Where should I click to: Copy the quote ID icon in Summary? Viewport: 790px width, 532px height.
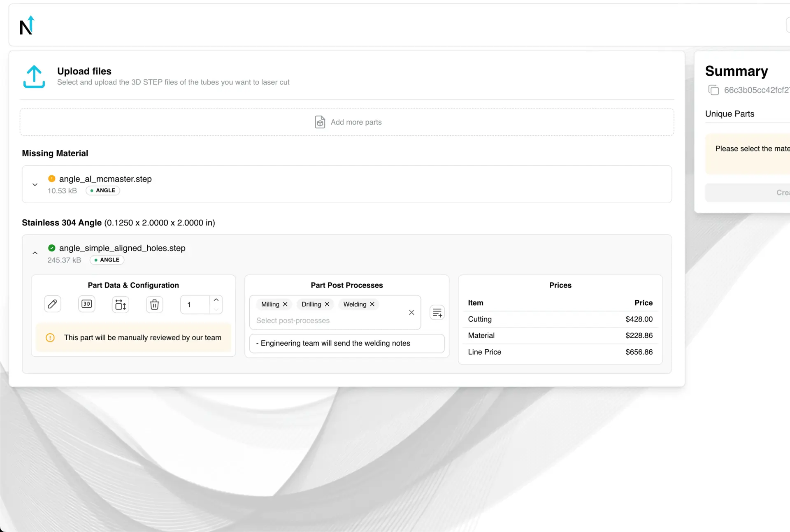[x=713, y=90]
